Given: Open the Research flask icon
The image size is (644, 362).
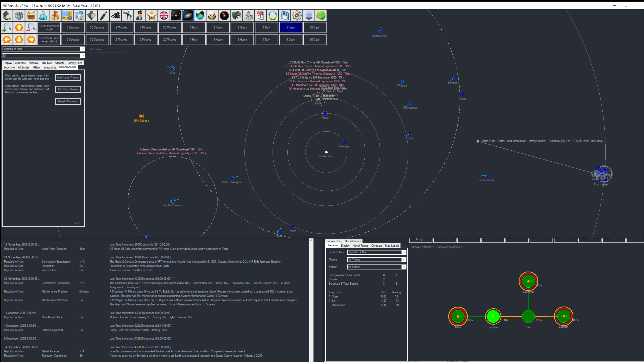Looking at the screenshot, I should click(x=43, y=15).
